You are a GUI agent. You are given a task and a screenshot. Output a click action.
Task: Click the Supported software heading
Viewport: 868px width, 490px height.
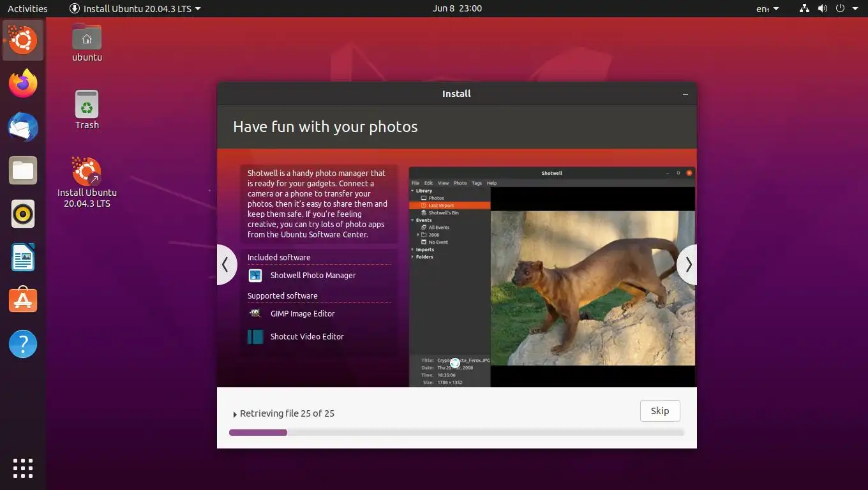pyautogui.click(x=282, y=296)
